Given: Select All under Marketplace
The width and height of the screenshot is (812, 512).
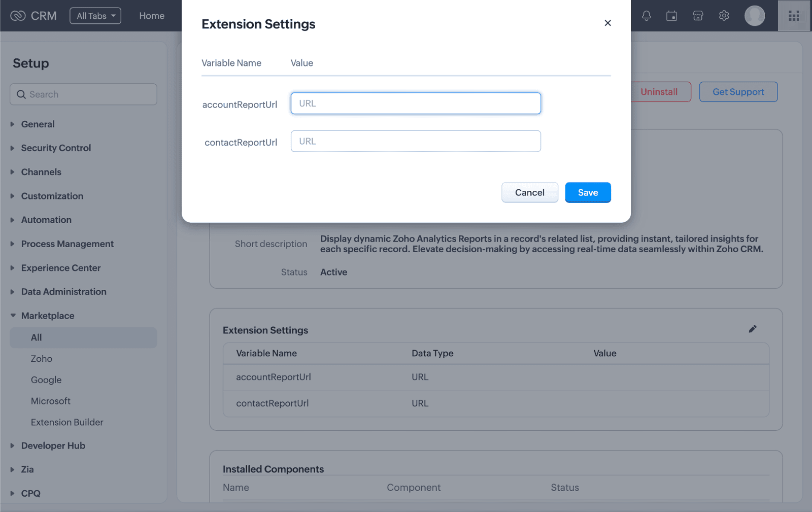Looking at the screenshot, I should click(x=83, y=337).
